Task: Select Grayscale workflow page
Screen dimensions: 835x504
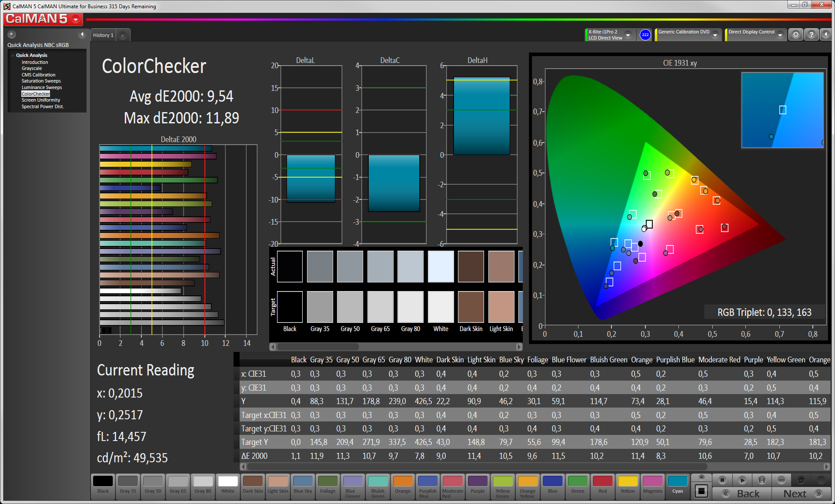Action: (x=32, y=68)
